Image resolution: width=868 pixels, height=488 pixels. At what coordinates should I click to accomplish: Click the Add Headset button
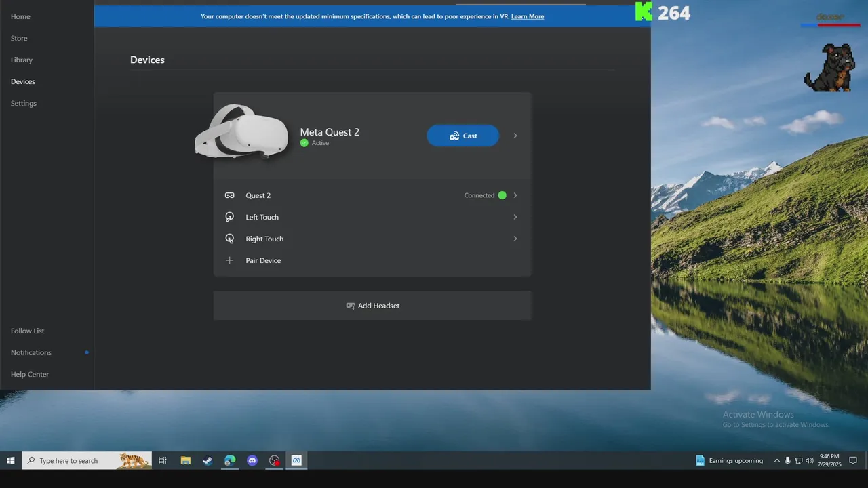point(372,306)
